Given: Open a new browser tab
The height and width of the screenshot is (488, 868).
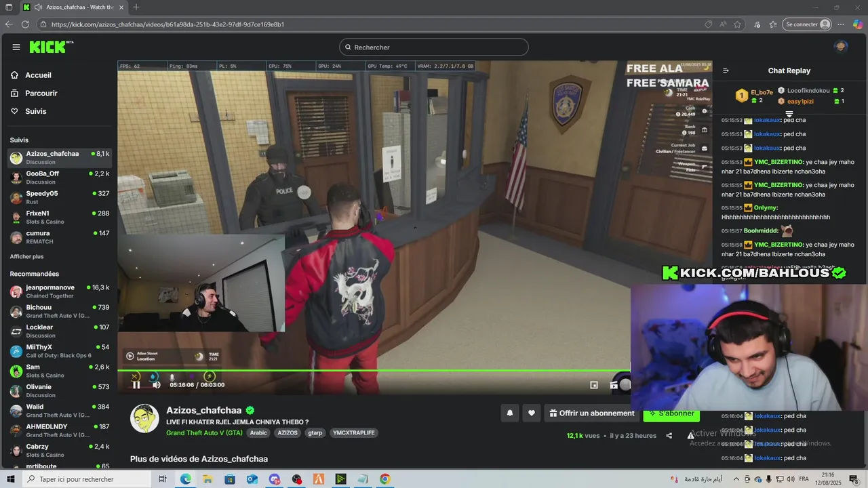Looking at the screenshot, I should pos(136,7).
